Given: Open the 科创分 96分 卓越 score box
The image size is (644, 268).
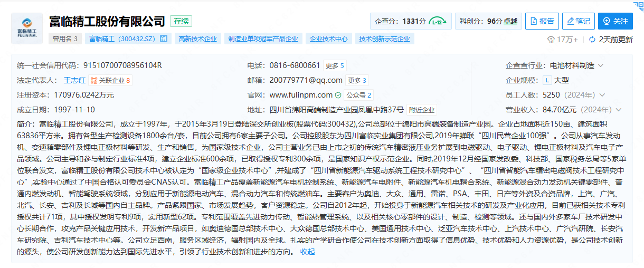Looking at the screenshot, I should (x=488, y=21).
